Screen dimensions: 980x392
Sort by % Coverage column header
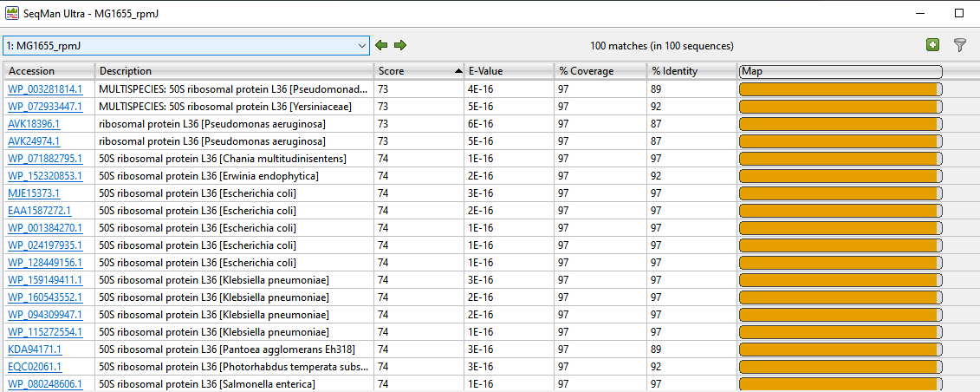point(600,71)
